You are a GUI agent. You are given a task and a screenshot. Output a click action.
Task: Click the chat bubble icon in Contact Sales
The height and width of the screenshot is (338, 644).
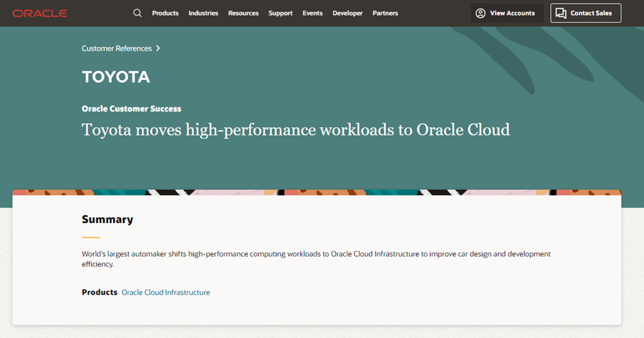coord(561,13)
